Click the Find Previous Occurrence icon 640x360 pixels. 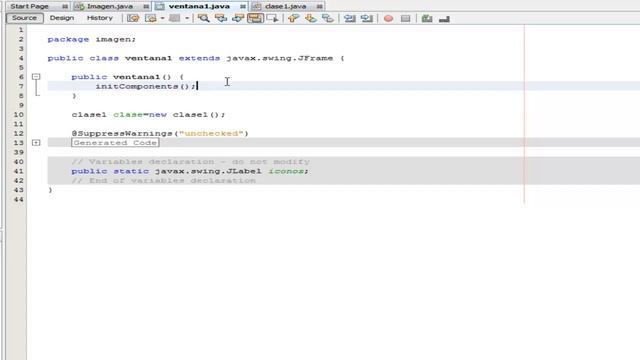pyautogui.click(x=221, y=18)
